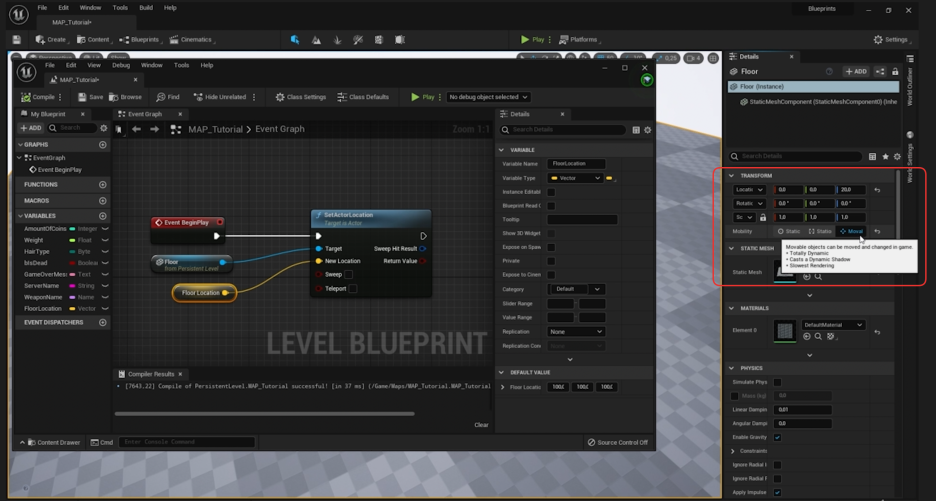Viewport: 936px width, 501px height.
Task: Toggle the scale lock icon
Action: 763,217
